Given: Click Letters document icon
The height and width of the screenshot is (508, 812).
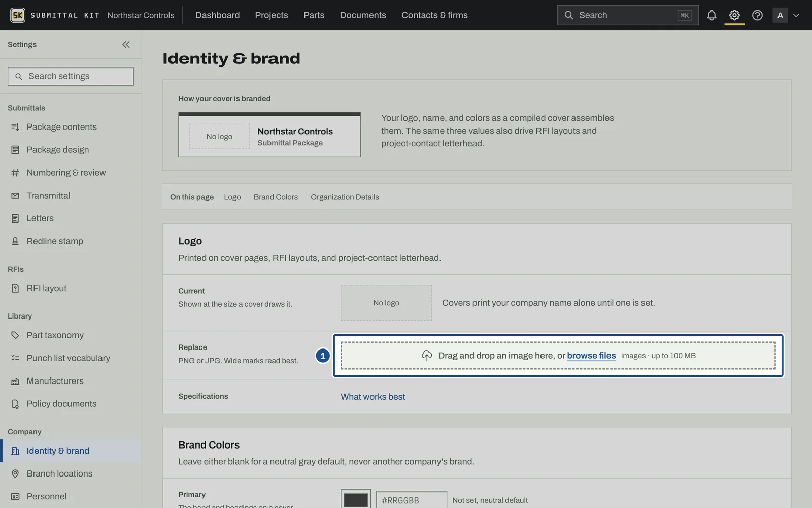Looking at the screenshot, I should click(15, 218).
